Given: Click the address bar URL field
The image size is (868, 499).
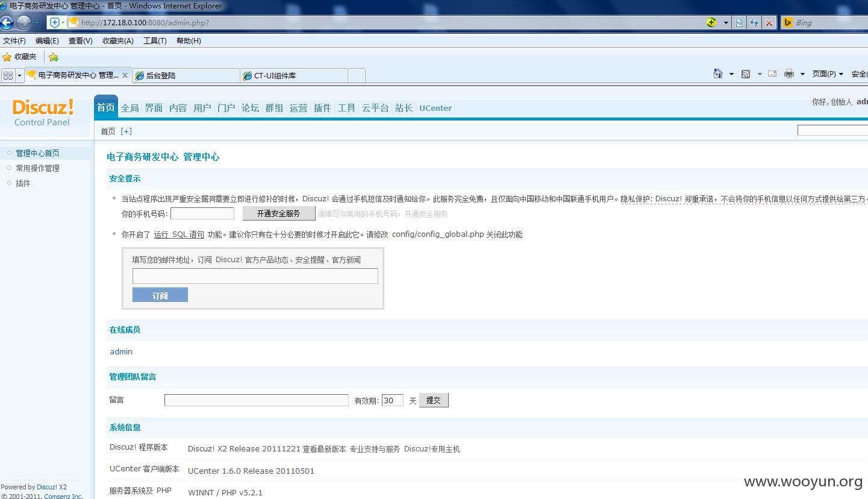Looking at the screenshot, I should (x=386, y=23).
